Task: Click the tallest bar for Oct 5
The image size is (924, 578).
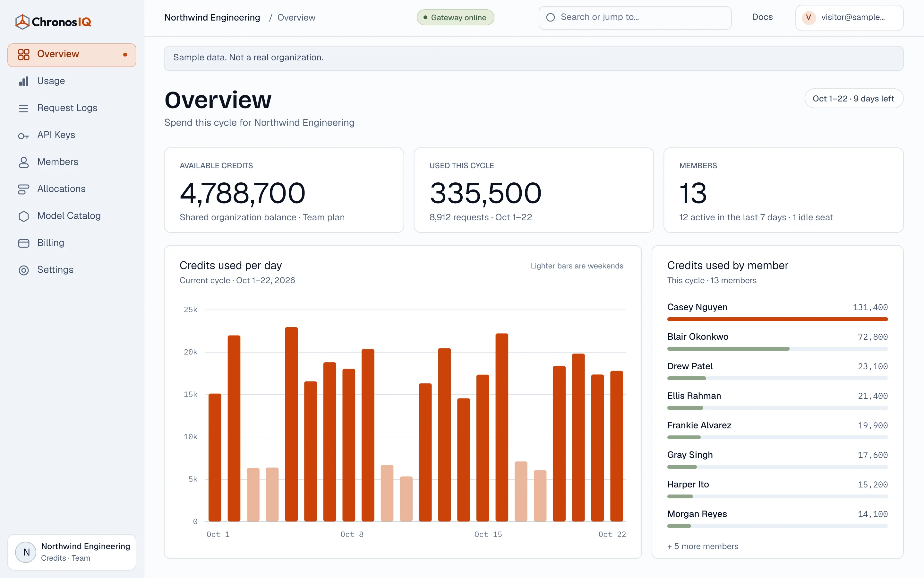Action: tap(291, 424)
